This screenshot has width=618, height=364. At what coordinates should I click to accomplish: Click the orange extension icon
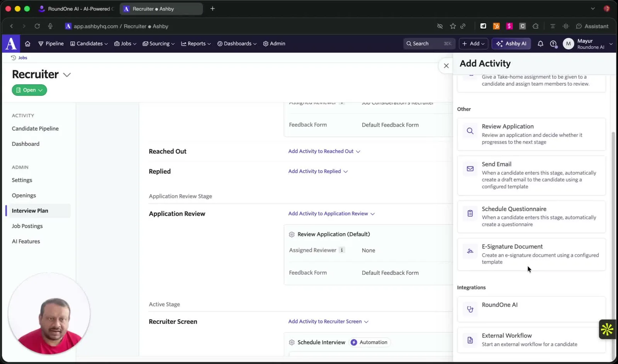point(496,26)
